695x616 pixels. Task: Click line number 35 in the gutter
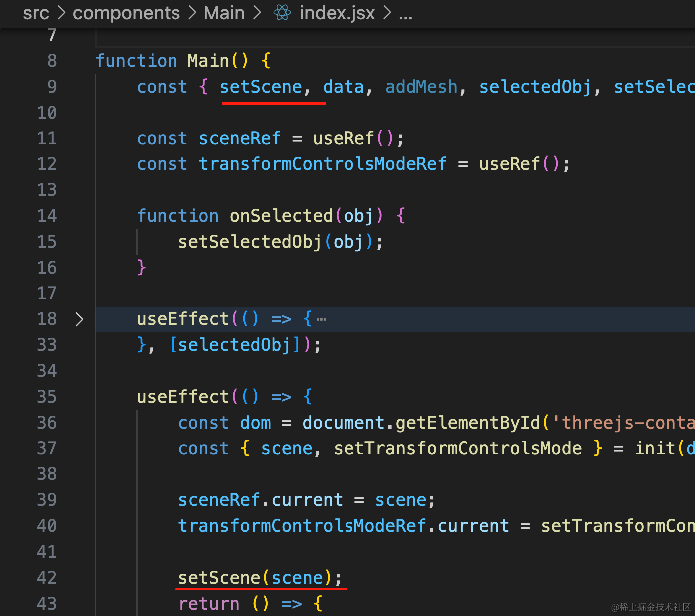47,397
